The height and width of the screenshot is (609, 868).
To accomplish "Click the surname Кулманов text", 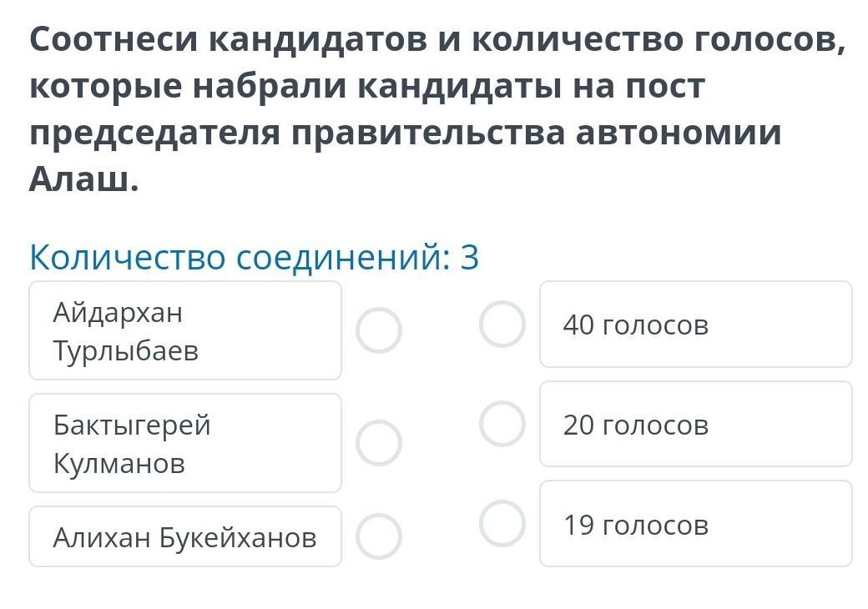I will [x=119, y=463].
